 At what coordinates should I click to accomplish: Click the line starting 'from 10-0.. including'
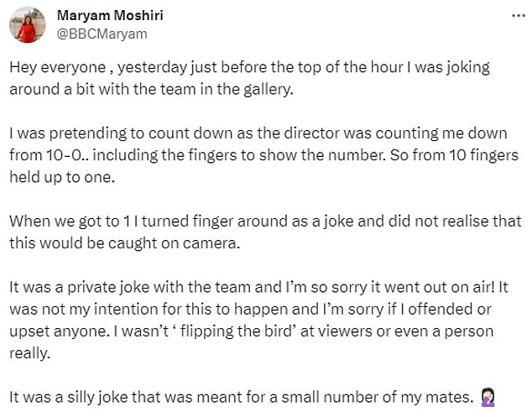click(x=264, y=155)
